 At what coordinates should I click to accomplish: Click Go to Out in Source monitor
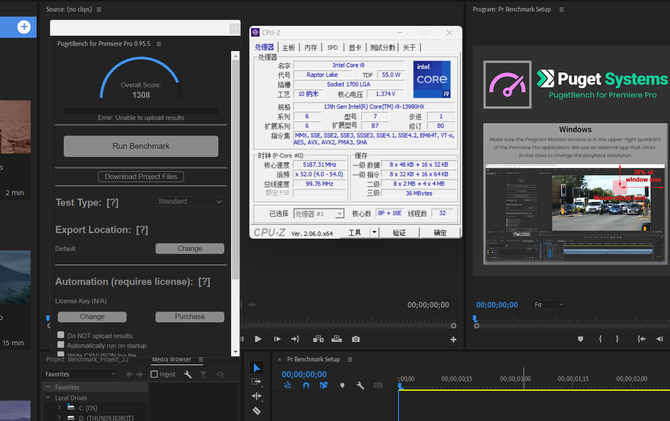(x=295, y=339)
